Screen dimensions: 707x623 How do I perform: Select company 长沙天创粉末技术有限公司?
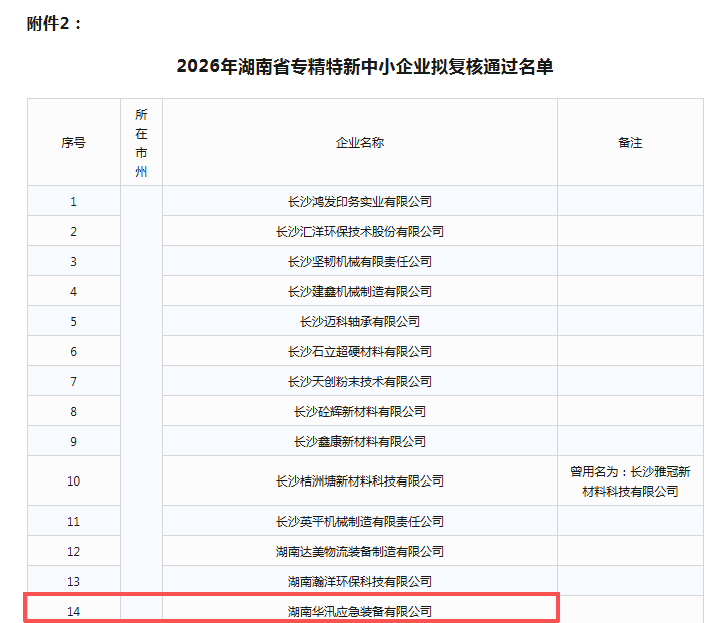point(360,381)
